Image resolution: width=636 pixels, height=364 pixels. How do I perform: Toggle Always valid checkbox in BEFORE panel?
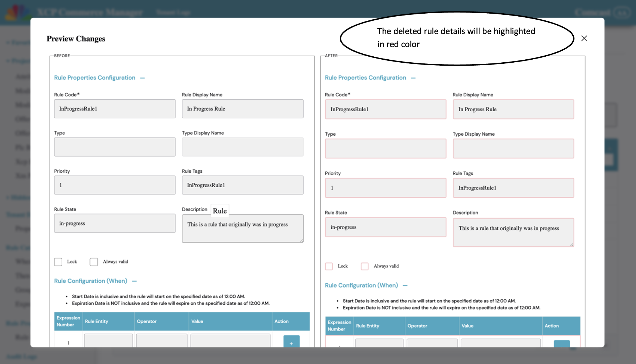[x=94, y=262]
